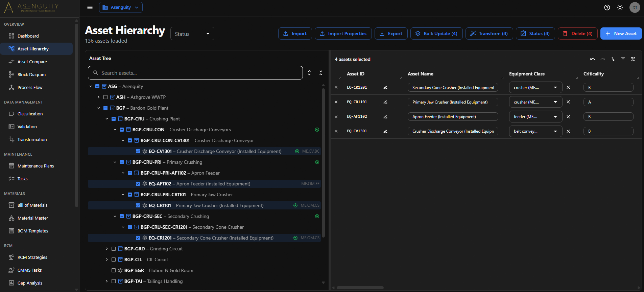Clear equipment class for EQ-CV1301
Image resolution: width=644 pixels, height=292 pixels.
568,131
